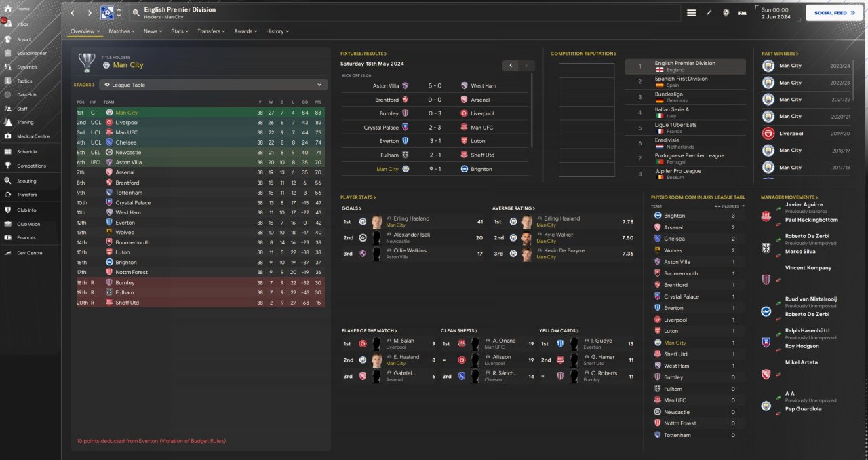This screenshot has height=460, width=868.
Task: Expand the Stats tab dropdown
Action: click(180, 31)
